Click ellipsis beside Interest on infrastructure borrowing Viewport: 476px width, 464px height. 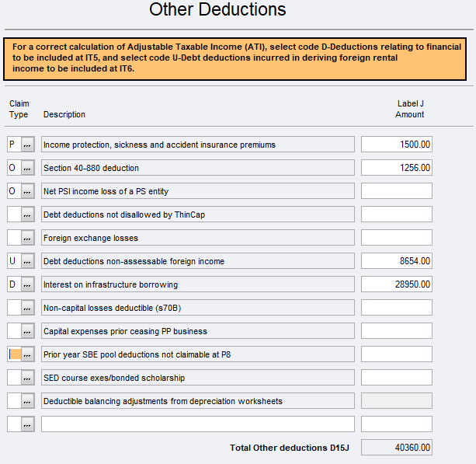[28, 284]
